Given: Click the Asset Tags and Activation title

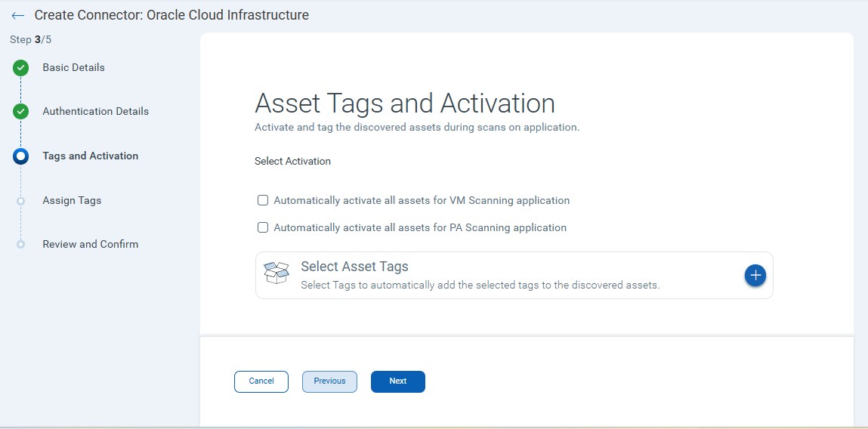Looking at the screenshot, I should (x=405, y=103).
